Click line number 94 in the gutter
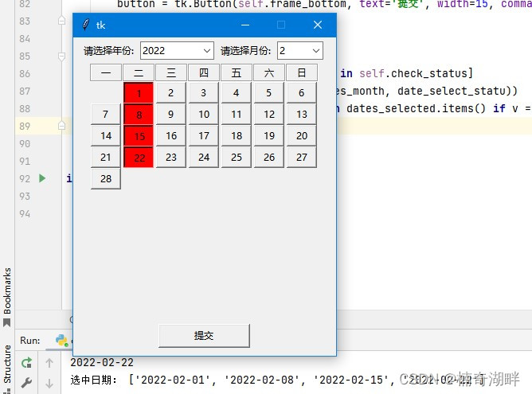Viewport: 532px width, 394px height. (25, 214)
